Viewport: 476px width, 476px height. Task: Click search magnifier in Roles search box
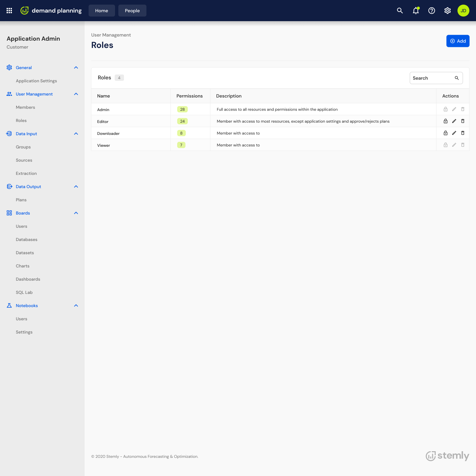[457, 78]
